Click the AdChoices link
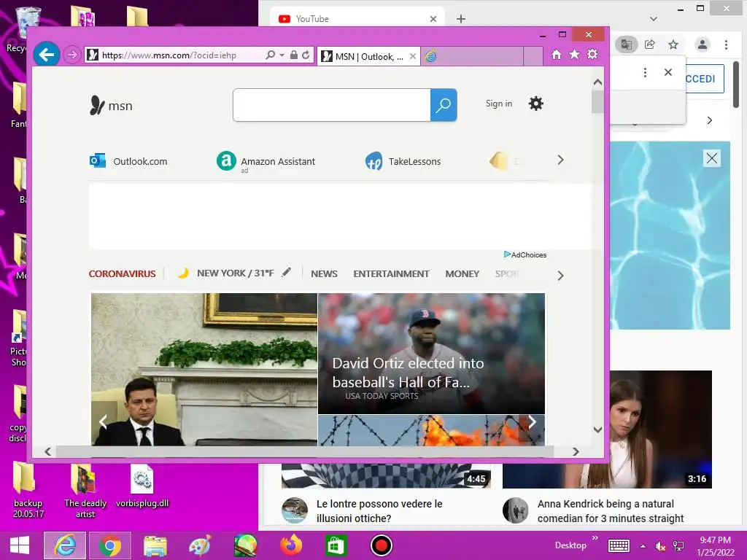The height and width of the screenshot is (560, 747). click(525, 254)
